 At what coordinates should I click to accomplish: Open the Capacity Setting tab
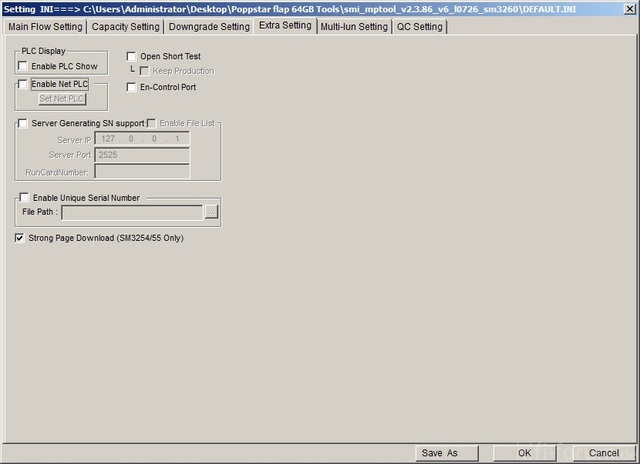(x=126, y=26)
